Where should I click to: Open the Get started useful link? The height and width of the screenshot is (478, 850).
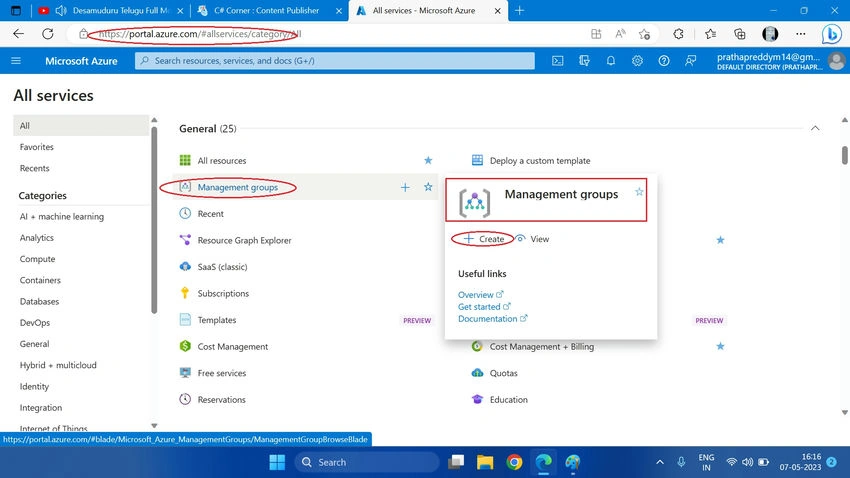click(484, 307)
